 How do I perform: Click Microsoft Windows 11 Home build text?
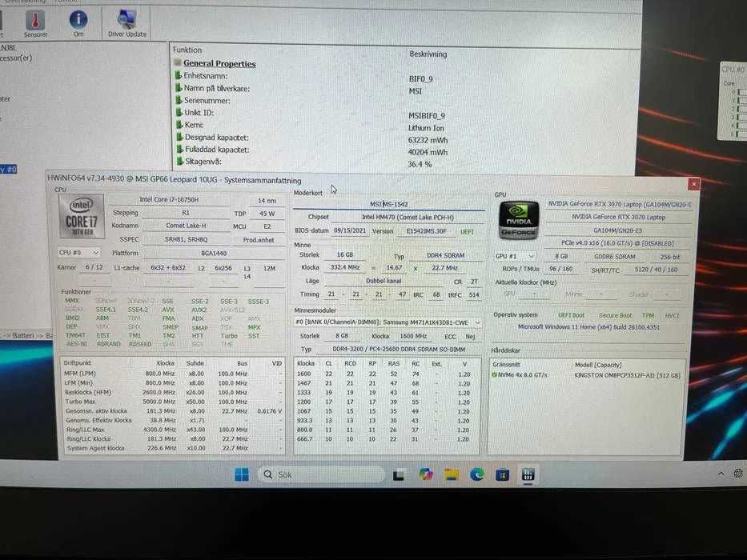tap(588, 327)
